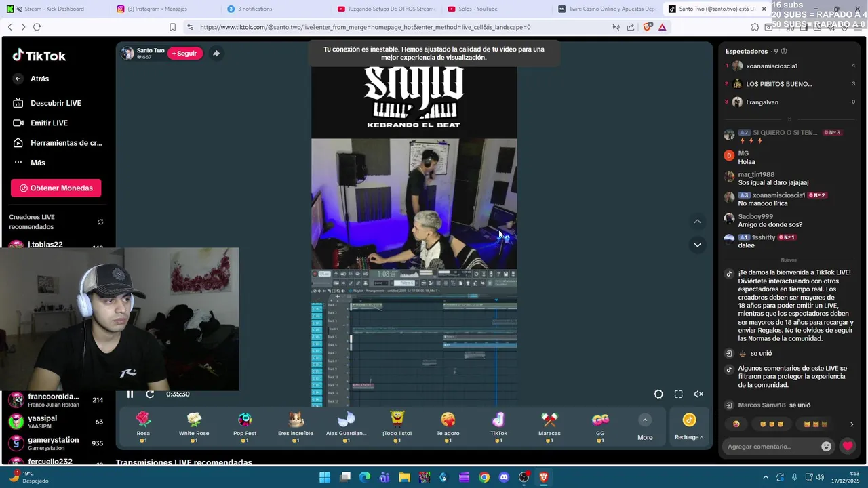Open gamerystation recommended LIVE creator
868x488 pixels.
[56, 443]
